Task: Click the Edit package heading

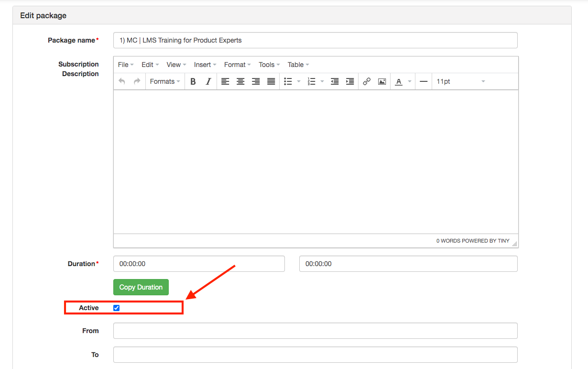Action: point(43,15)
